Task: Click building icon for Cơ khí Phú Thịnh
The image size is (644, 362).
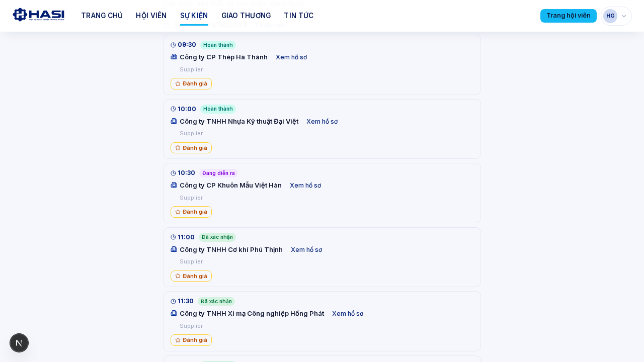Action: tap(174, 249)
